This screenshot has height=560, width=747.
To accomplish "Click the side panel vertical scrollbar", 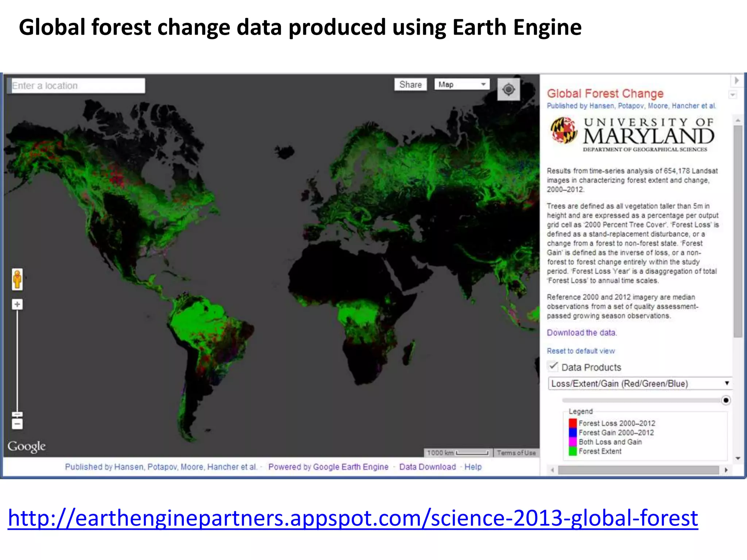I will tap(738, 232).
